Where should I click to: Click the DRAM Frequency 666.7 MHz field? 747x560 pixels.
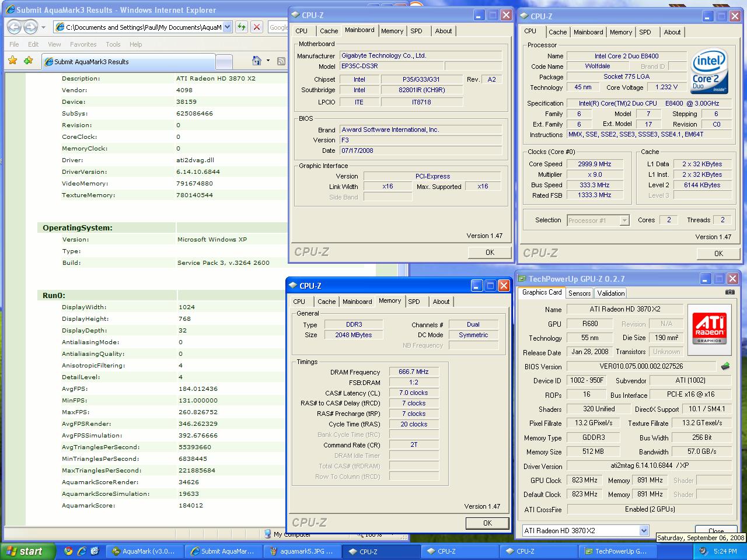414,372
